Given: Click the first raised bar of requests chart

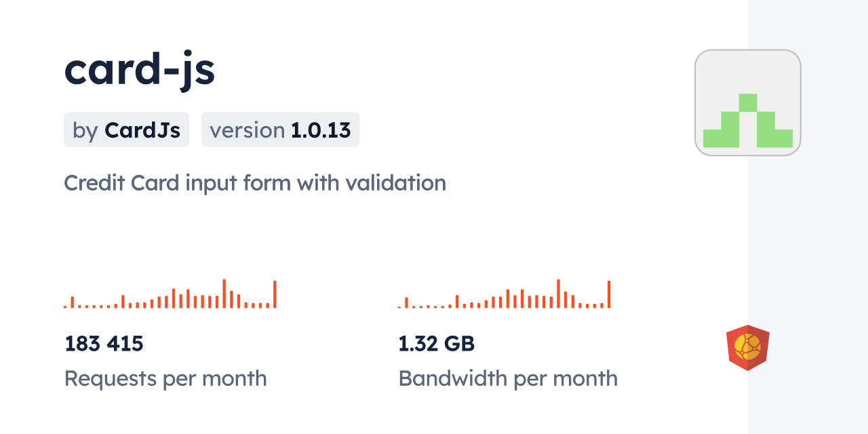Looking at the screenshot, I should click(73, 302).
